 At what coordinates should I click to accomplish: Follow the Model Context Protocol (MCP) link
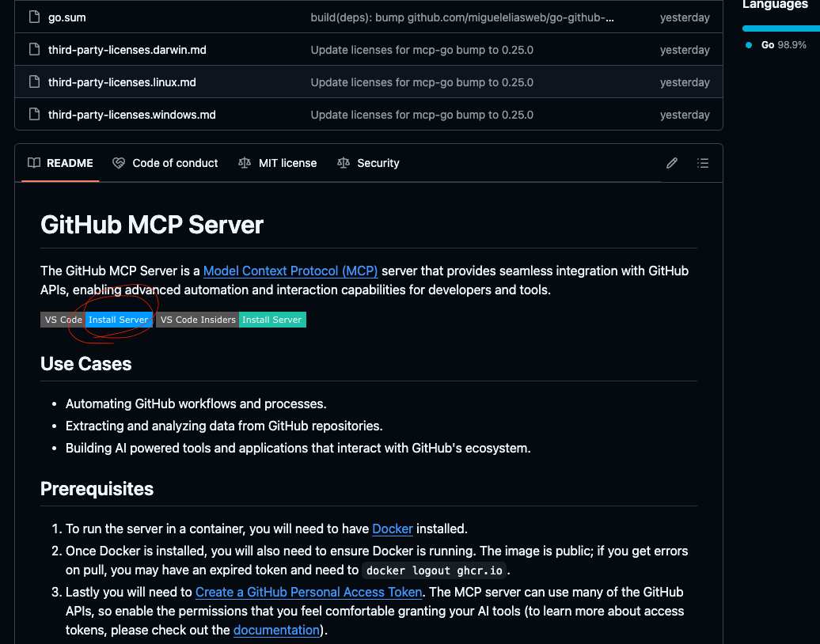tap(290, 271)
